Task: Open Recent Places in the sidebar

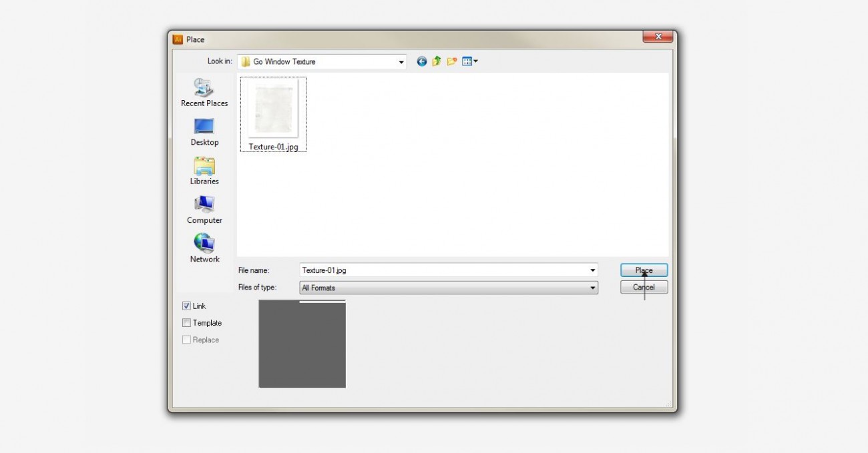Action: point(204,93)
